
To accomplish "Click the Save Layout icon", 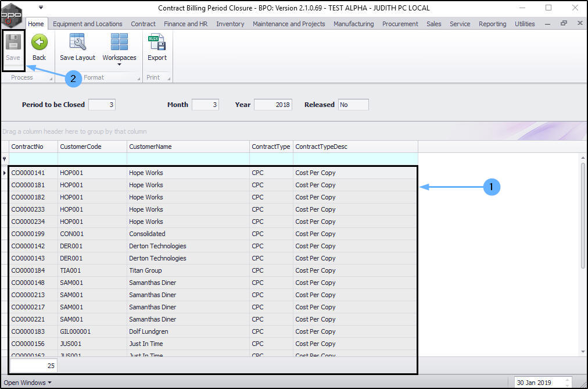I will click(77, 42).
